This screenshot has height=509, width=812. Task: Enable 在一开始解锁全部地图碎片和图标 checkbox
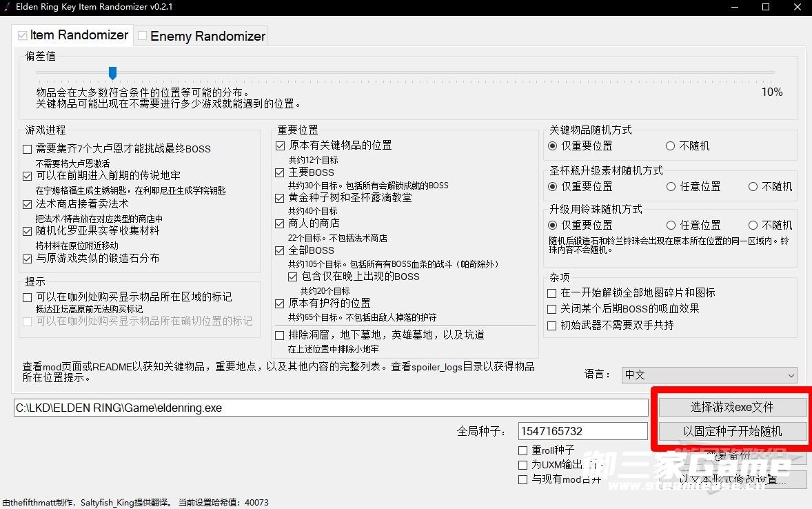[x=552, y=293]
